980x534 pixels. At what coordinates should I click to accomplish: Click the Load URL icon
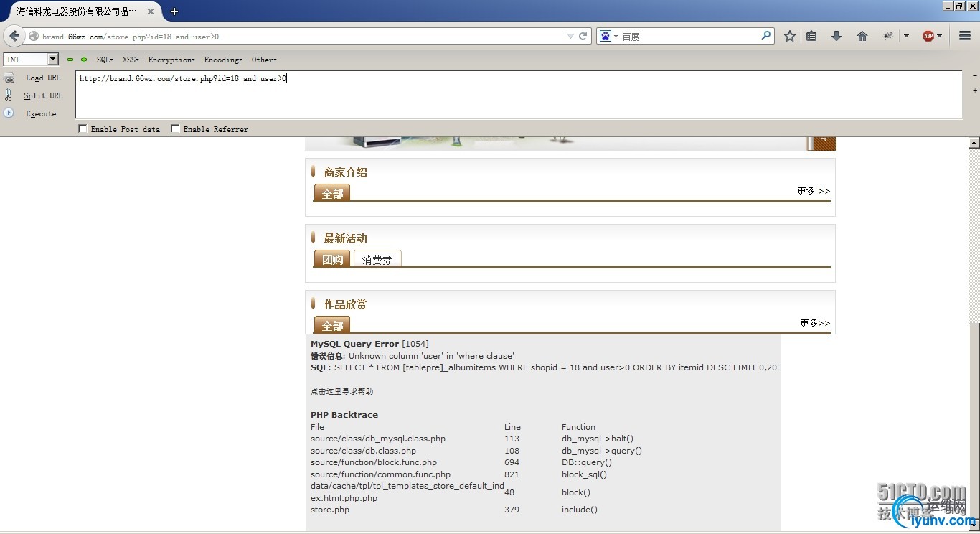(x=9, y=78)
